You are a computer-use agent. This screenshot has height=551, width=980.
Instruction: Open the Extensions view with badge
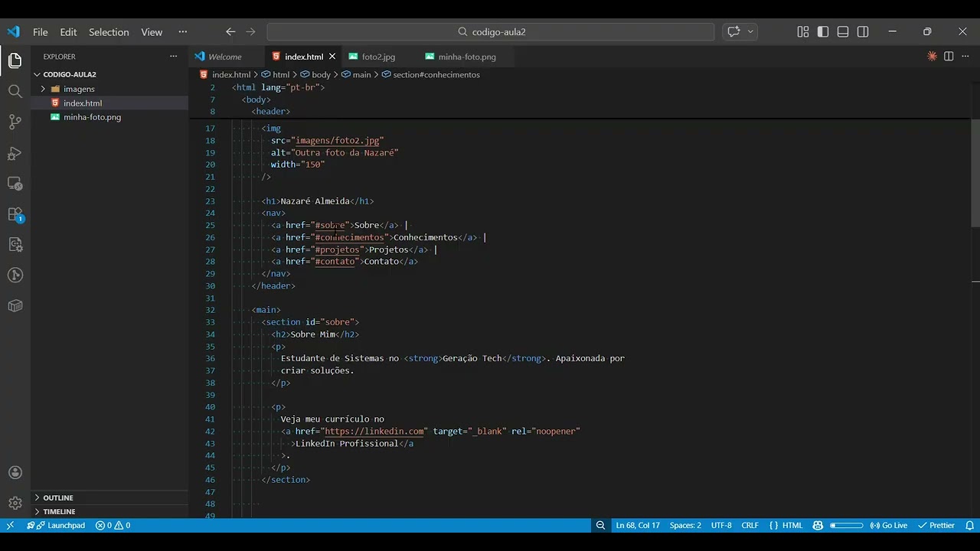(15, 214)
